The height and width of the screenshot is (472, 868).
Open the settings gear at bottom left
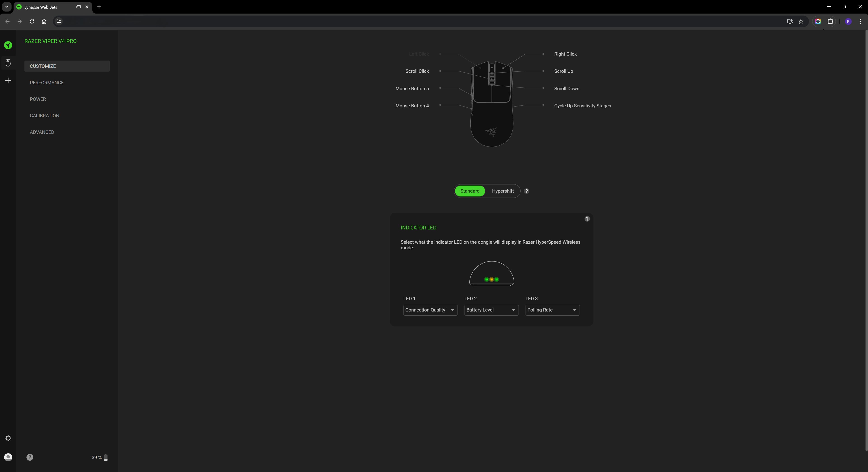8,438
